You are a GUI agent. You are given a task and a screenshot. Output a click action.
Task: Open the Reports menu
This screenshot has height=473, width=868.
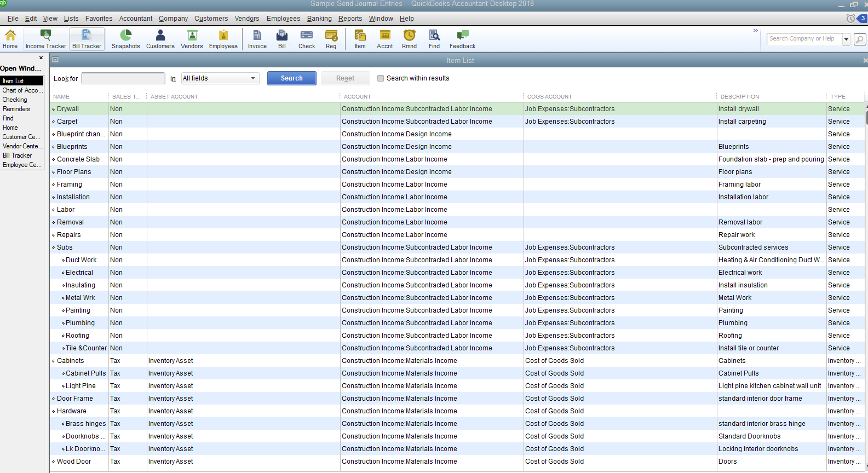pos(350,19)
